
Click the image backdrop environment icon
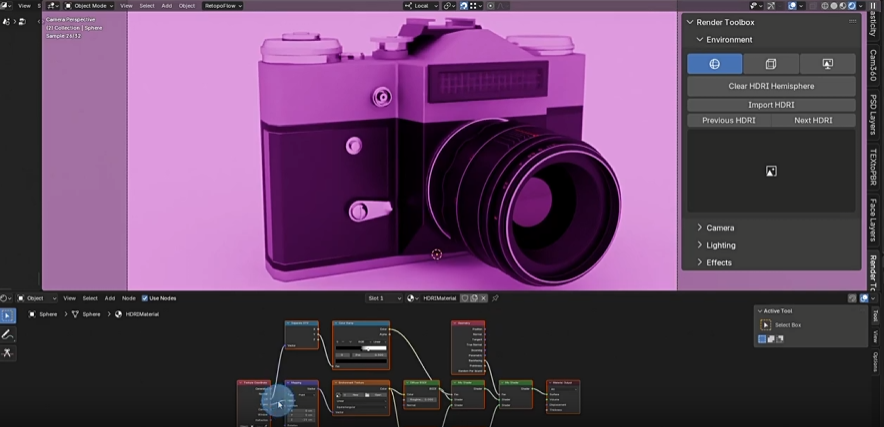pos(827,64)
